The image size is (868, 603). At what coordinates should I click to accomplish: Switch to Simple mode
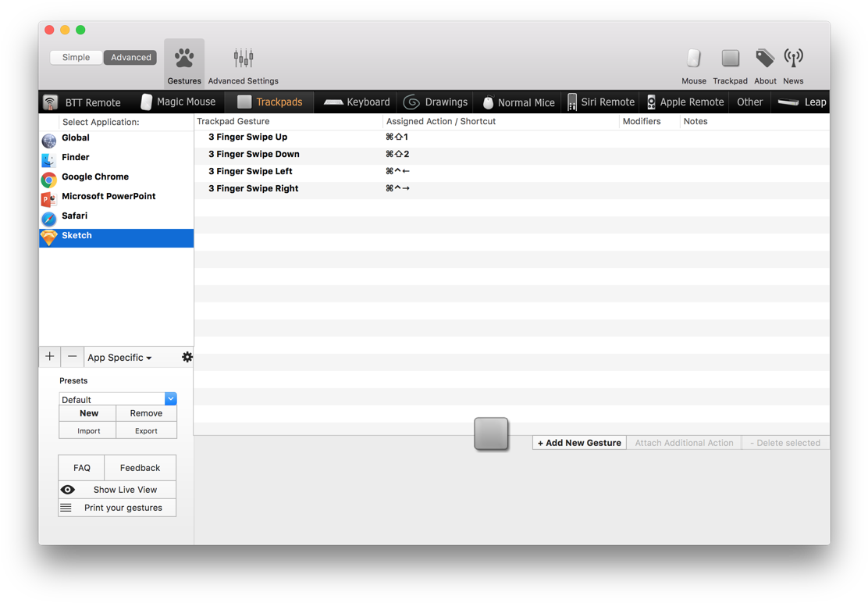(x=76, y=57)
